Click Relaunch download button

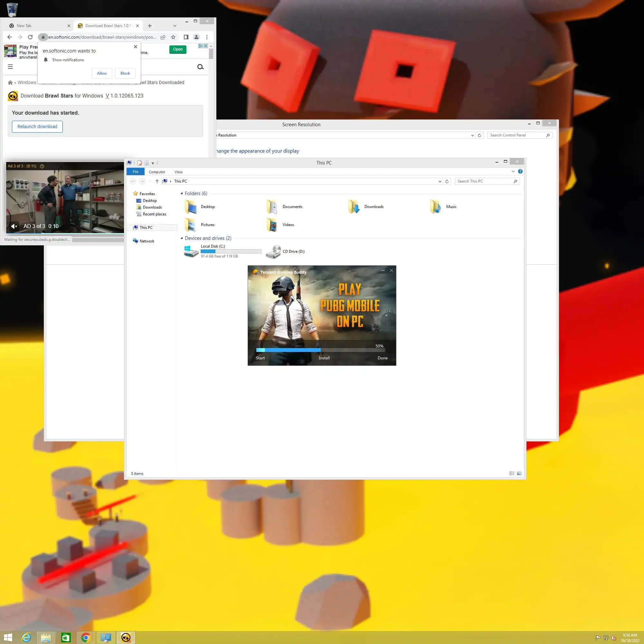(x=37, y=127)
